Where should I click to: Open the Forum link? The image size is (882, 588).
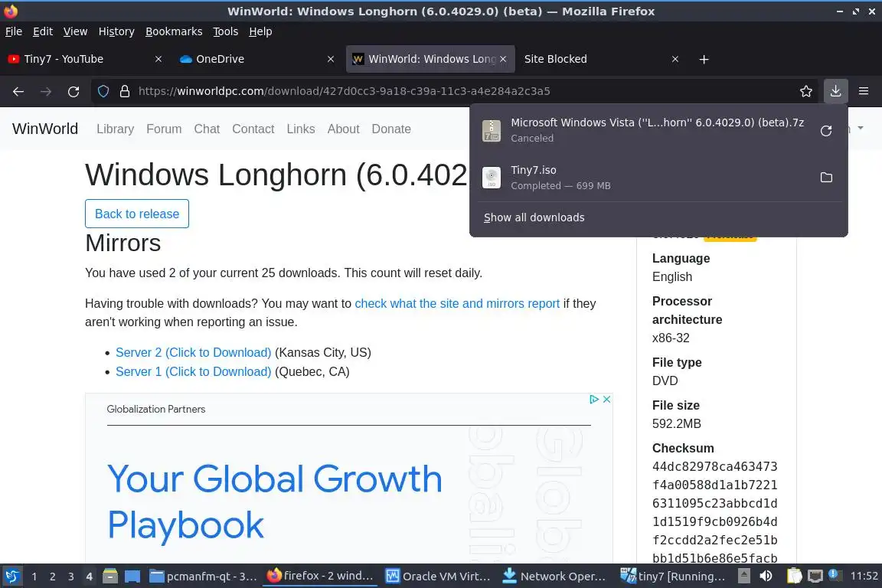click(164, 129)
